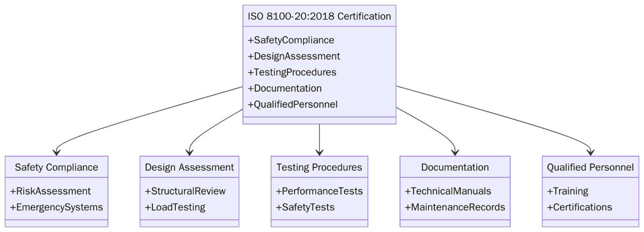This screenshot has height=232, width=644.
Task: Click the Testing Procedures class header
Action: click(x=319, y=167)
